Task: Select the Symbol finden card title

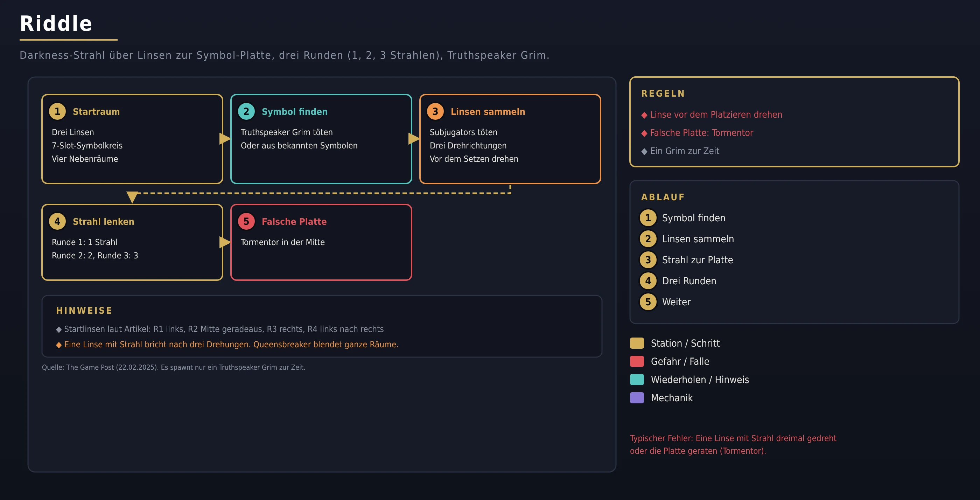Action: tap(294, 111)
